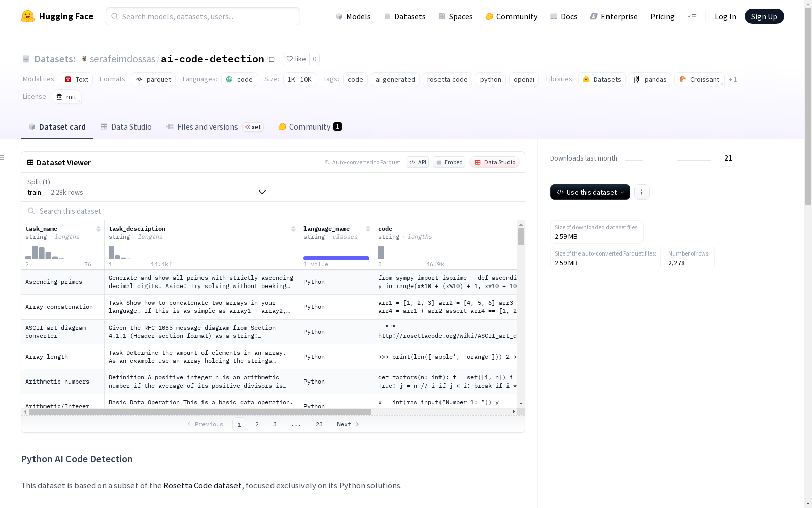Click the Search this dataset field

pyautogui.click(x=273, y=211)
